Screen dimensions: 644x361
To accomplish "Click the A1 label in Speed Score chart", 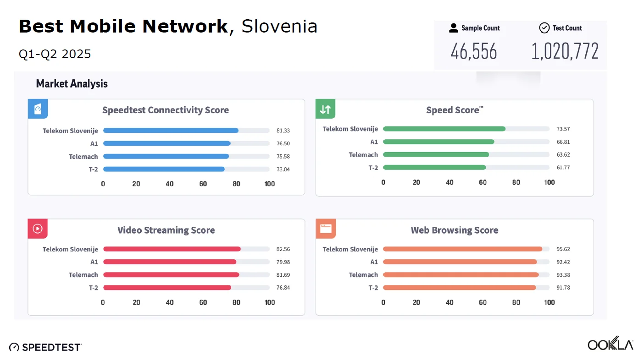I will click(374, 142).
